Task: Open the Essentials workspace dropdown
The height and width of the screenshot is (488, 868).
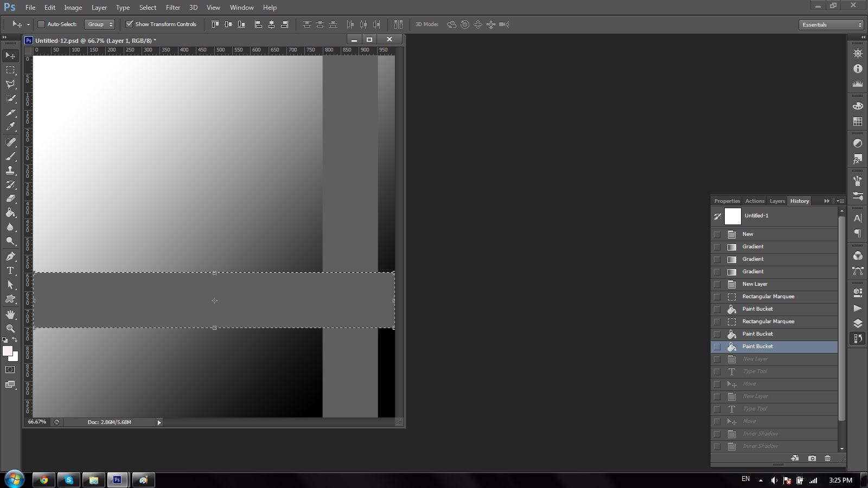Action: tap(831, 25)
